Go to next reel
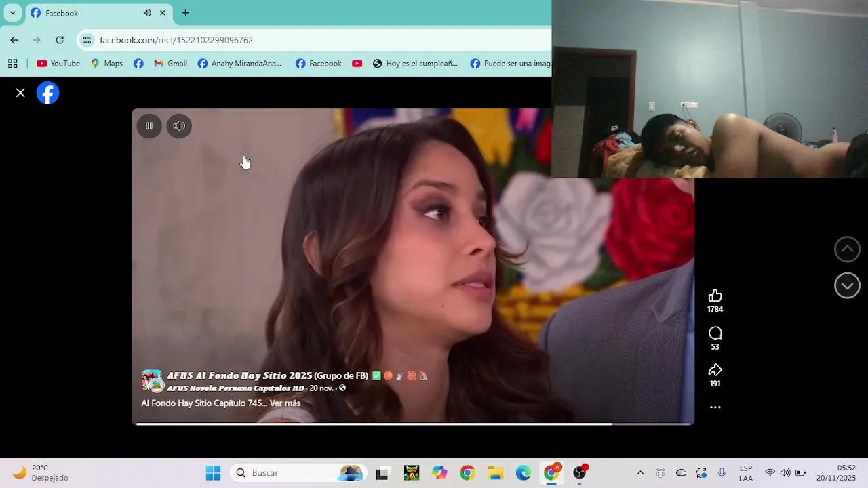 847,286
